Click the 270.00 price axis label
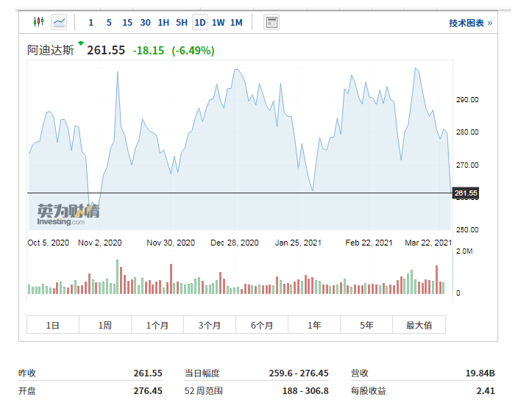The image size is (532, 408). tap(467, 165)
